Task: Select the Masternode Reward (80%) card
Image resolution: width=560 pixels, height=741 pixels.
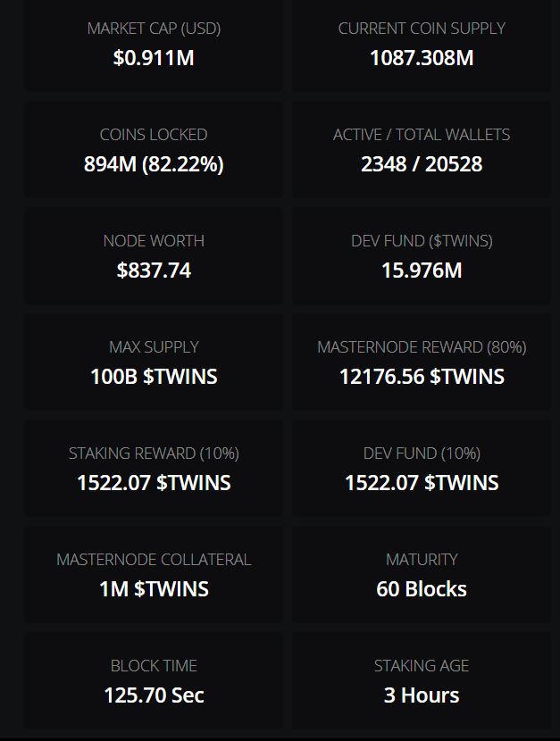Action: point(422,362)
